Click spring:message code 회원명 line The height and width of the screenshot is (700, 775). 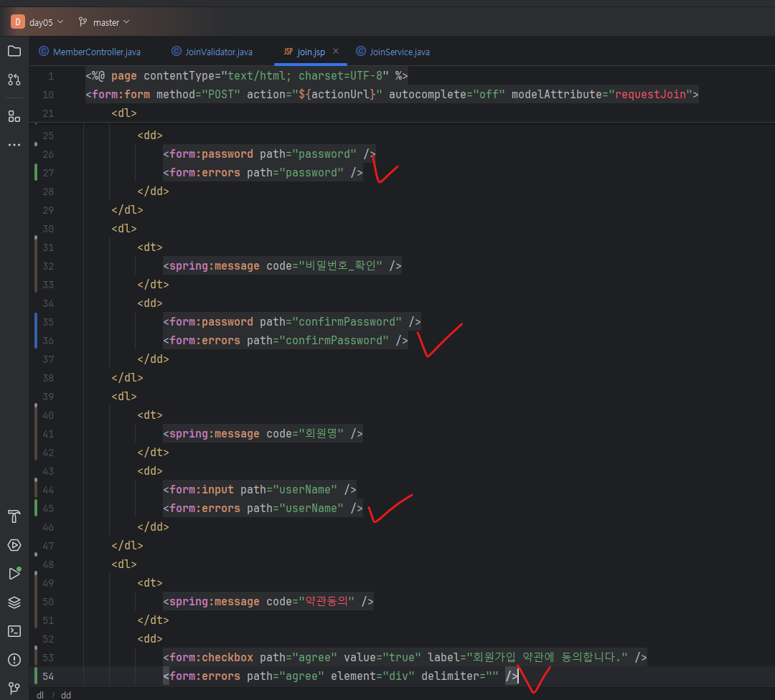tap(263, 434)
